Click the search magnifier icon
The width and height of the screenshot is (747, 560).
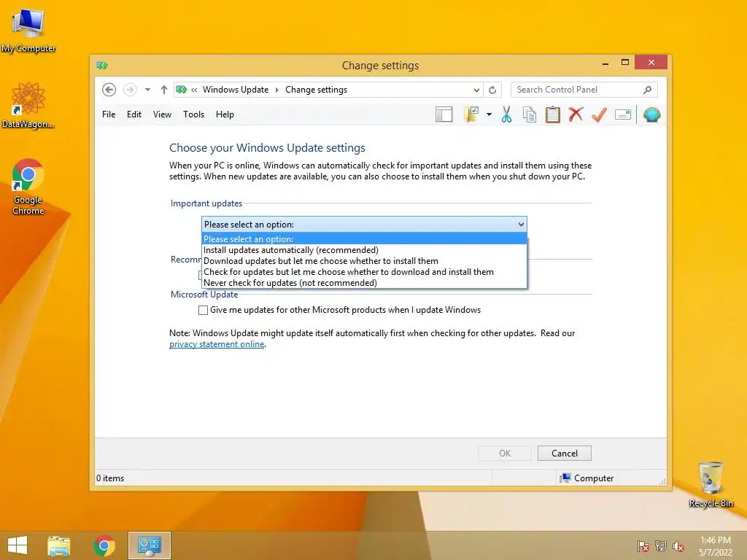tap(647, 90)
